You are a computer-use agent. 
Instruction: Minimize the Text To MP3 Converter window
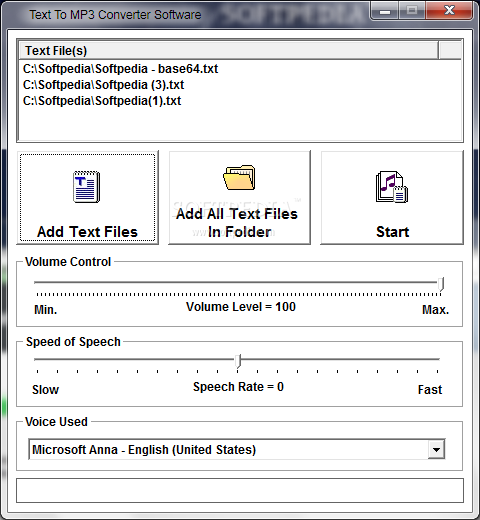(x=385, y=11)
